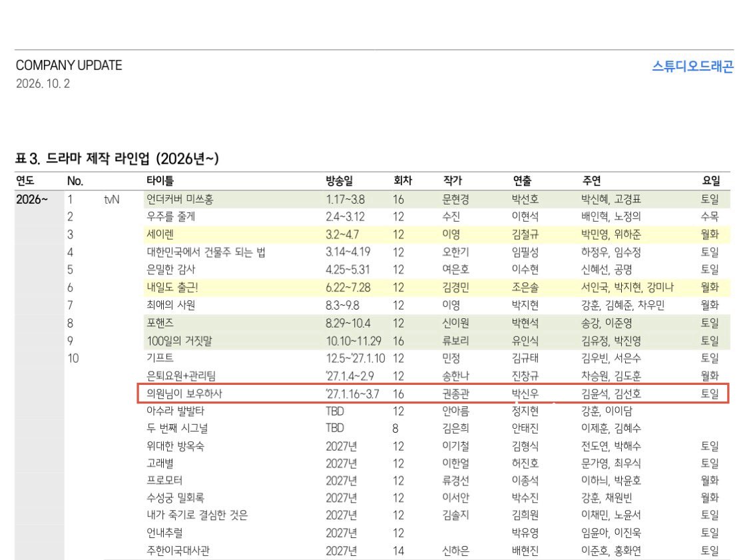Click broadcast date 2.4~3.12

point(345,217)
